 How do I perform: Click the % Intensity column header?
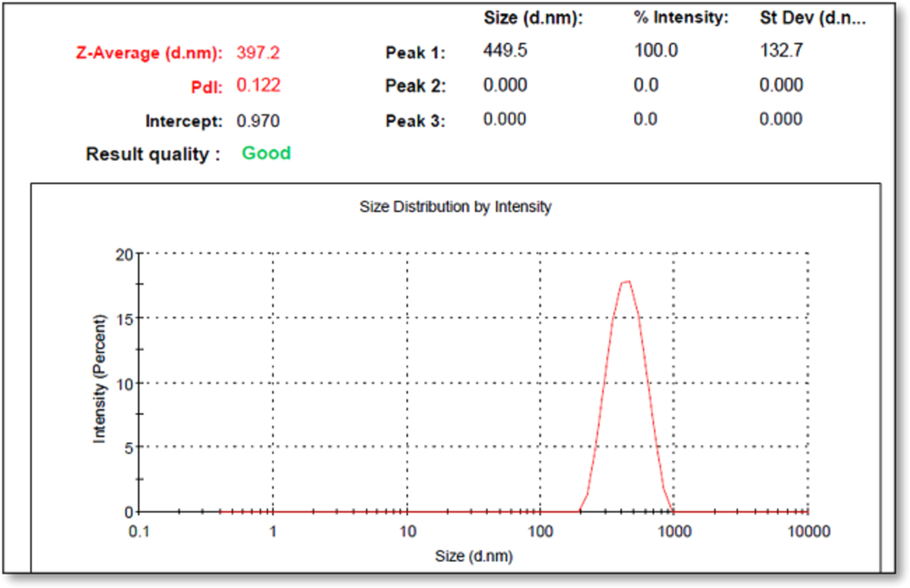pos(681,18)
